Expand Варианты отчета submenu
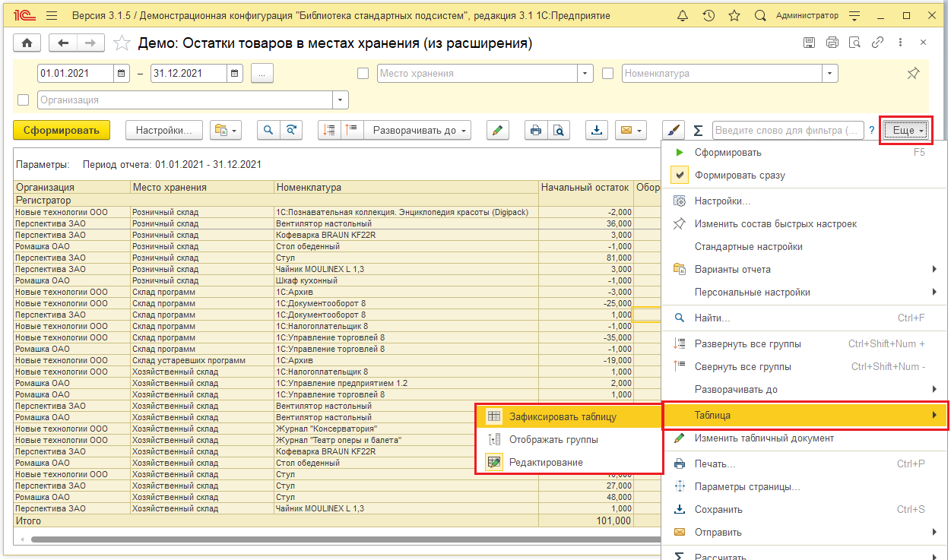This screenshot has height=560, width=951. coord(804,269)
